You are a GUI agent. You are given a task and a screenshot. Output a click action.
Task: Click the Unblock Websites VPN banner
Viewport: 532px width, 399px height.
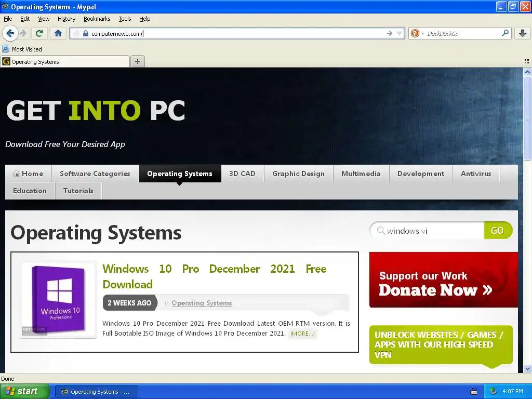click(441, 345)
